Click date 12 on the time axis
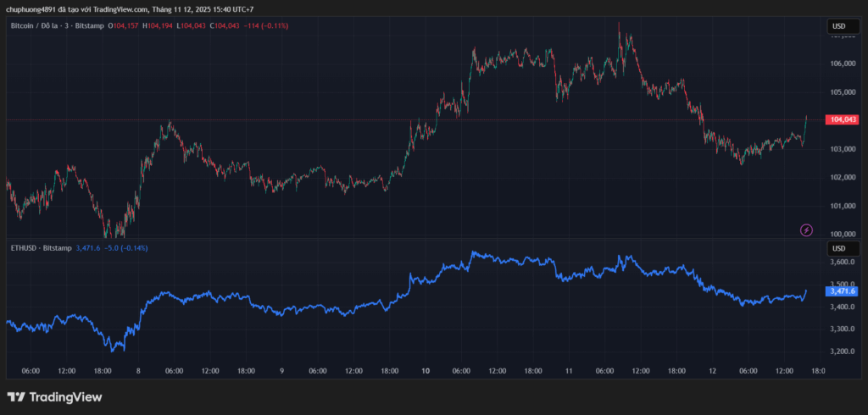The height and width of the screenshot is (415, 868). (x=713, y=371)
